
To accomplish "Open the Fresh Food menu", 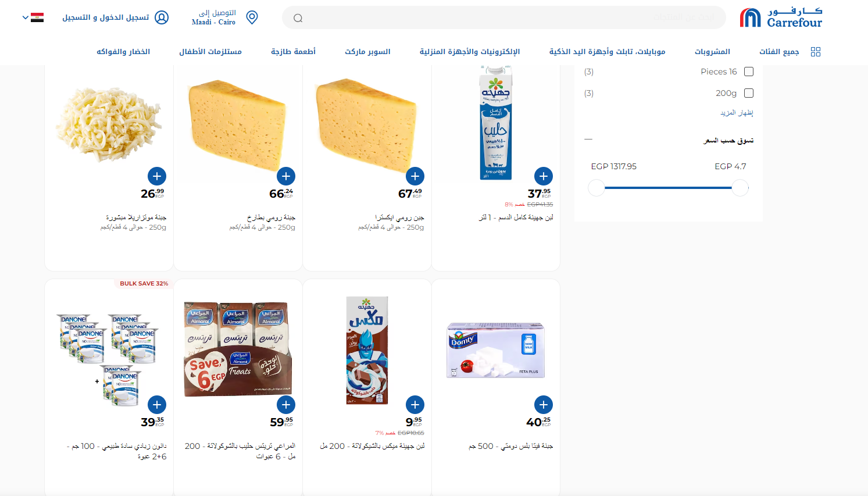I will (x=293, y=52).
